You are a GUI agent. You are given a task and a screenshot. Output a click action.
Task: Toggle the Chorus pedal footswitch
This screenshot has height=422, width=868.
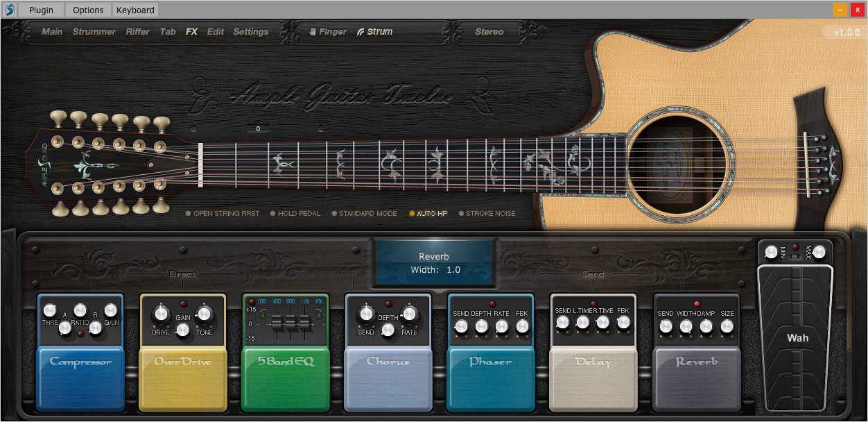pyautogui.click(x=388, y=379)
